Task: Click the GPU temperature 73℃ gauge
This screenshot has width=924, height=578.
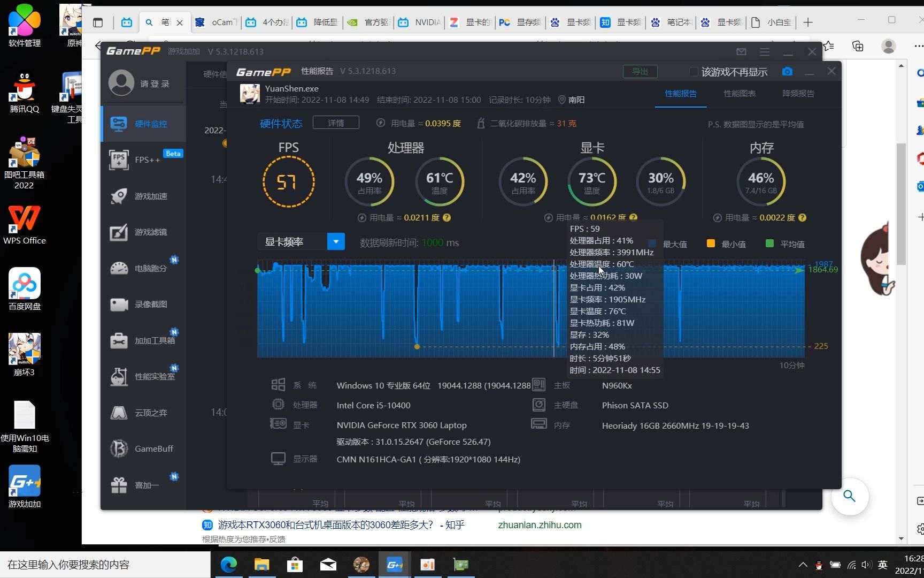Action: point(592,182)
